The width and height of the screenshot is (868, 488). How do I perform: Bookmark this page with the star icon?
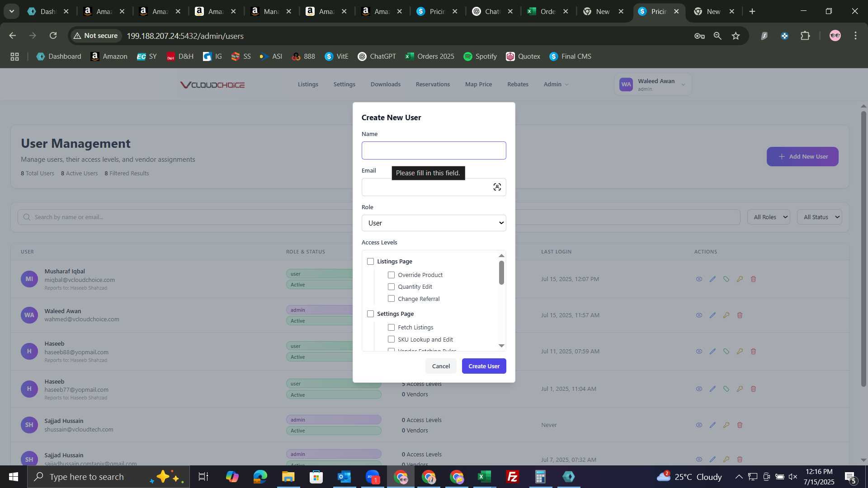coord(736,36)
